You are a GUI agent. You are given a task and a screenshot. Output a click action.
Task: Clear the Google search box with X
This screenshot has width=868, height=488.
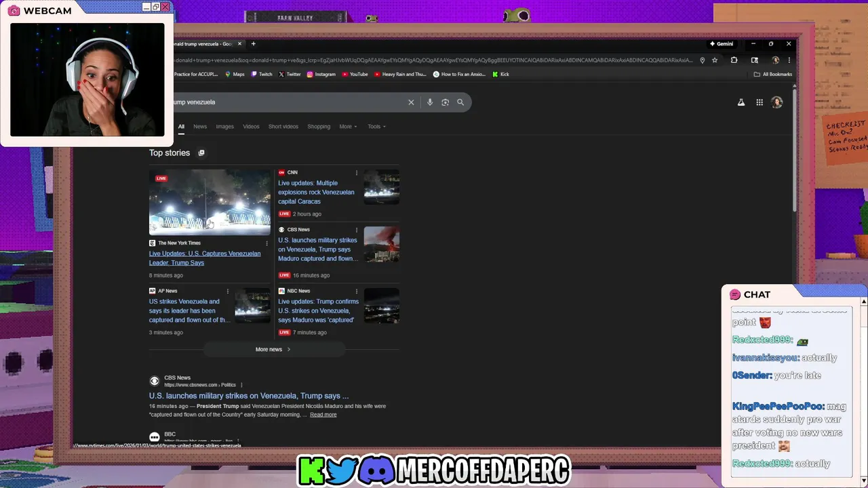click(411, 102)
